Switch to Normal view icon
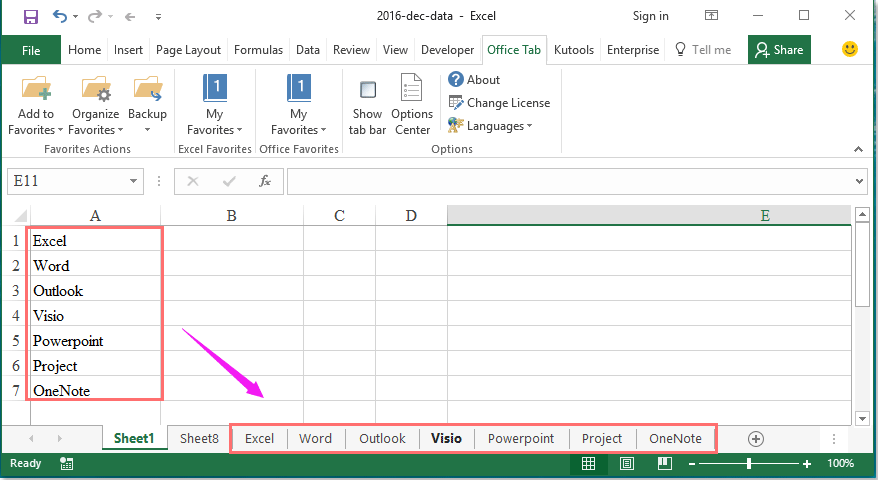878x480 pixels. click(x=588, y=464)
